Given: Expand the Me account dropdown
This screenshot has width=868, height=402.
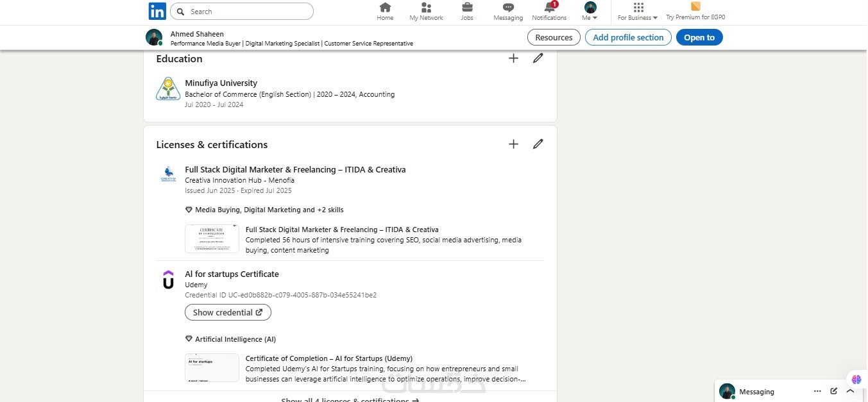Looking at the screenshot, I should point(590,12).
